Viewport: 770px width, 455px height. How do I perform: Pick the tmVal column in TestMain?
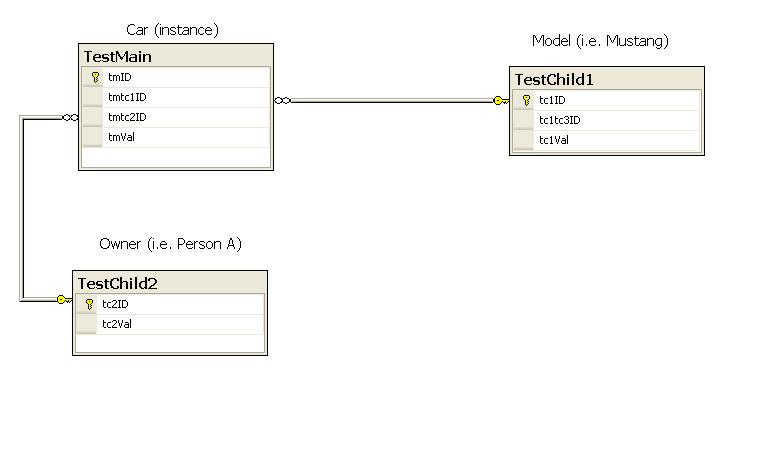tap(121, 137)
